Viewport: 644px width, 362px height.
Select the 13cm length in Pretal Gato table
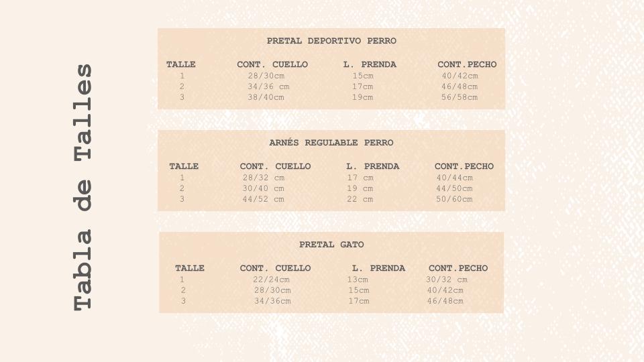358,280
